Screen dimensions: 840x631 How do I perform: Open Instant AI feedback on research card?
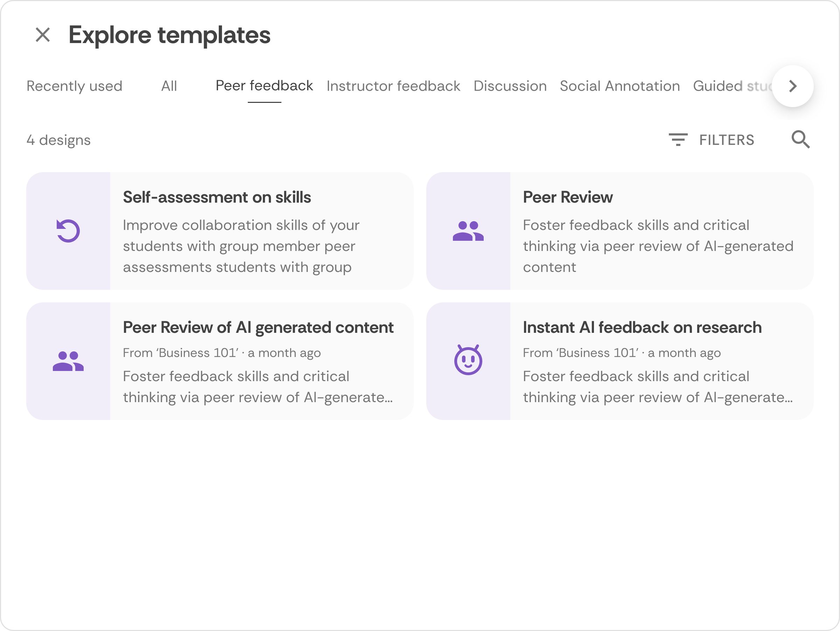coord(620,361)
